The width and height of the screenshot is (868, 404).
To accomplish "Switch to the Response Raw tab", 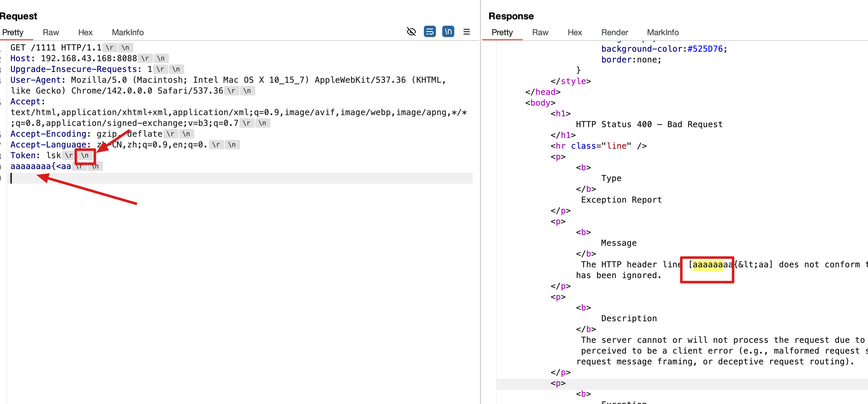I will click(x=540, y=32).
